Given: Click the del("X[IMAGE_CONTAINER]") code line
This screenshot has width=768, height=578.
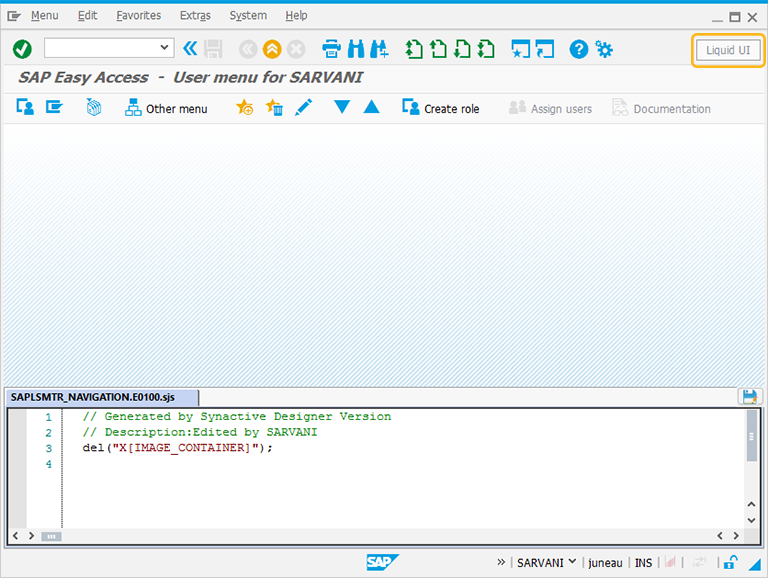Looking at the screenshot, I should tap(177, 448).
